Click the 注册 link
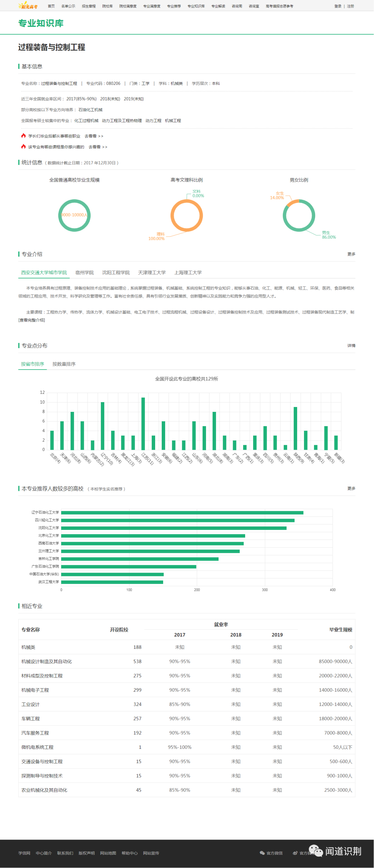 350,6
